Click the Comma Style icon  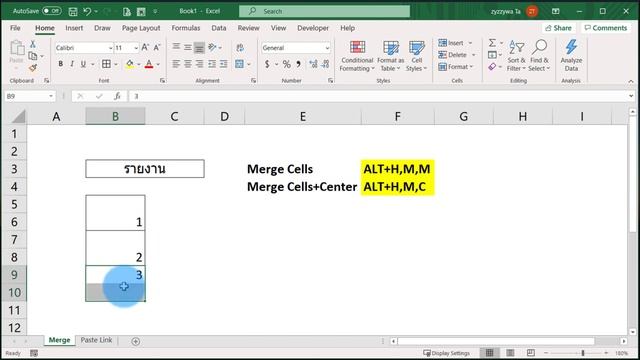click(298, 64)
